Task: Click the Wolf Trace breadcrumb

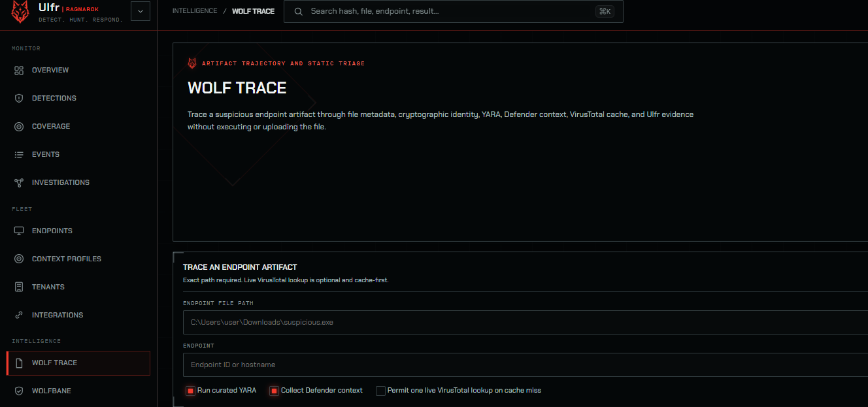Action: [253, 11]
